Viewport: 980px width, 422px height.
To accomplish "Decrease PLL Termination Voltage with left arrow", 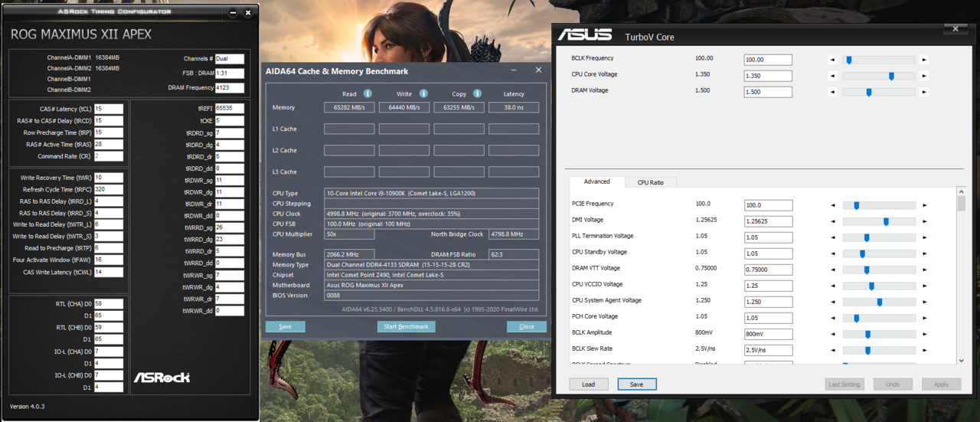I will tap(833, 237).
